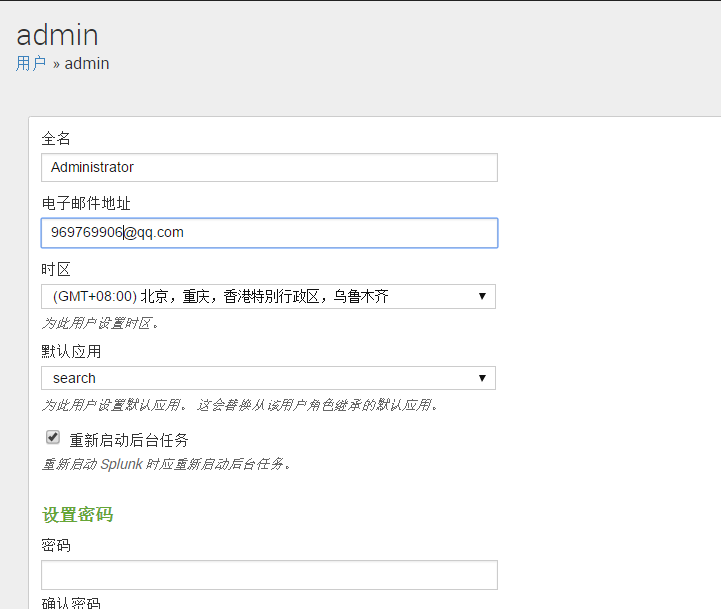Click the arrow on the 默认应用 dropdown

click(482, 378)
